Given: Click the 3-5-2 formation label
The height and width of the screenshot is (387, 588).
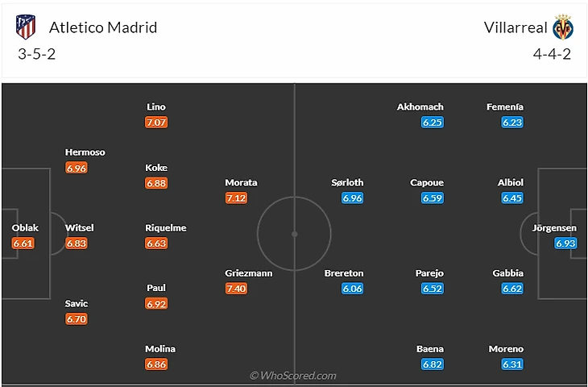Looking at the screenshot, I should (36, 54).
